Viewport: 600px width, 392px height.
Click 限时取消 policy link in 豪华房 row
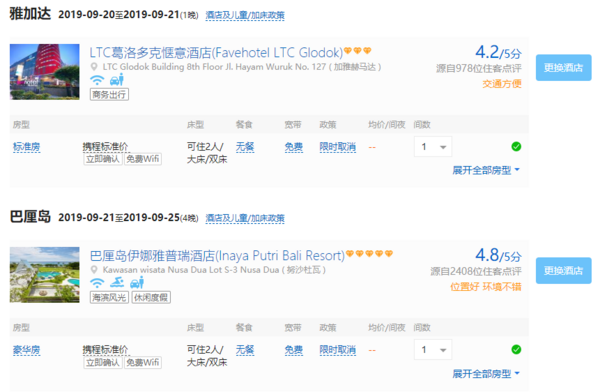pos(338,350)
